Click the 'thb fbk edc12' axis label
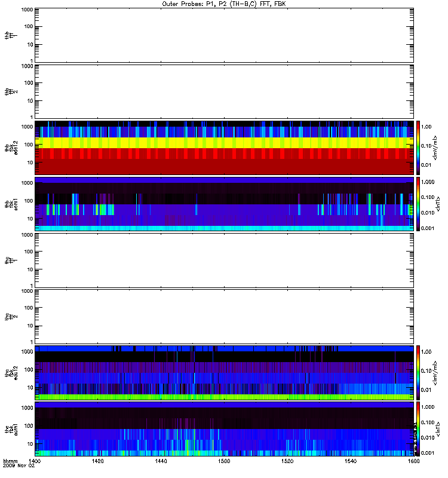Screen dimensions: 448x478 (11, 148)
